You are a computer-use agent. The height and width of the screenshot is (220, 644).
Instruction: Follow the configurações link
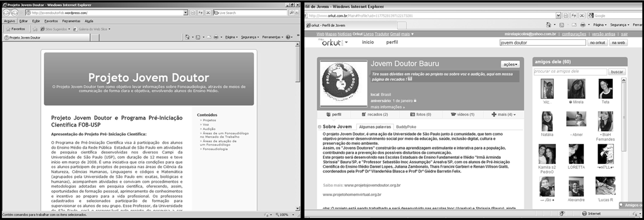tap(574, 34)
